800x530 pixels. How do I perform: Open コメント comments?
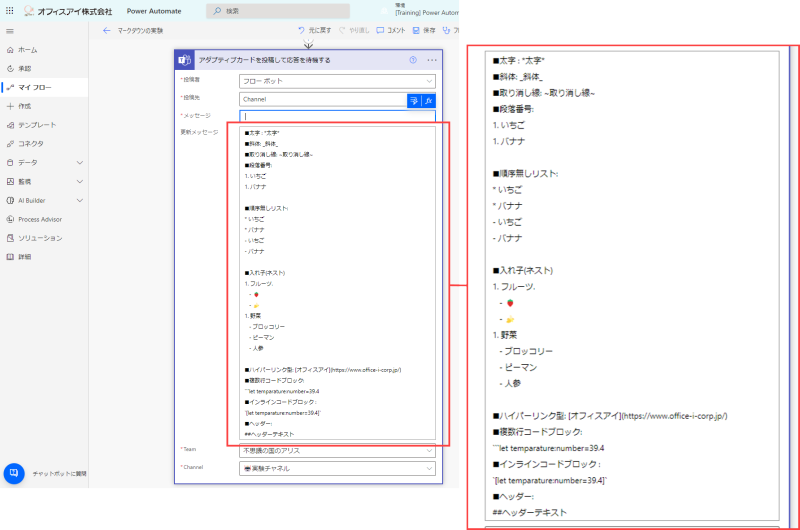pos(391,31)
